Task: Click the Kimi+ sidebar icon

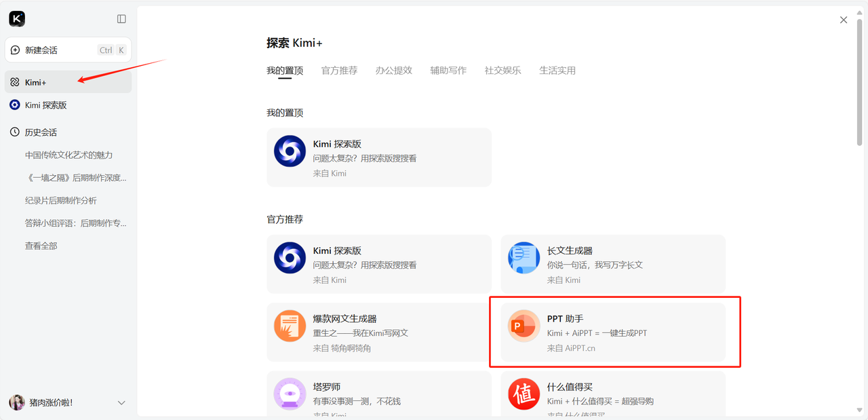Action: pyautogui.click(x=15, y=82)
